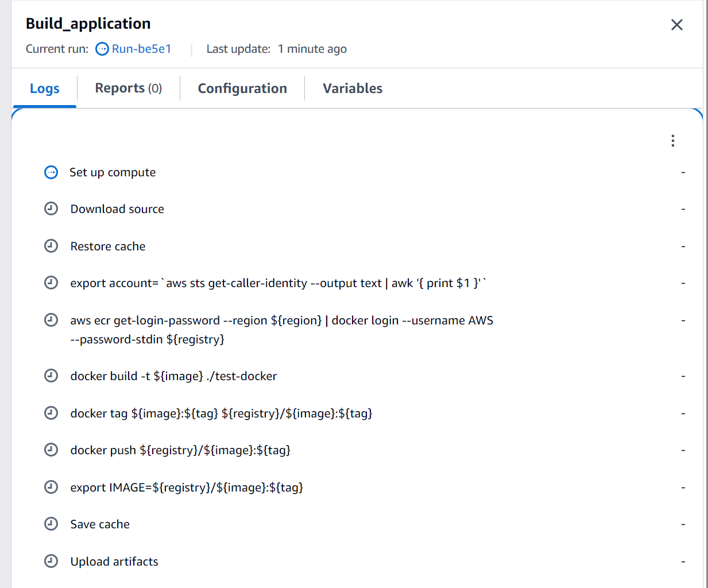
Task: Click the clock icon for docker build step
Action: pos(51,376)
